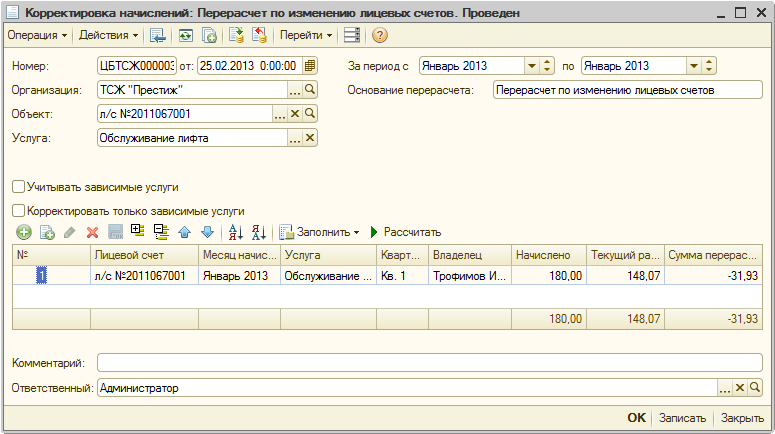The width and height of the screenshot is (775, 434).
Task: Click the second list hierarchy icon in table toolbar
Action: 161,232
